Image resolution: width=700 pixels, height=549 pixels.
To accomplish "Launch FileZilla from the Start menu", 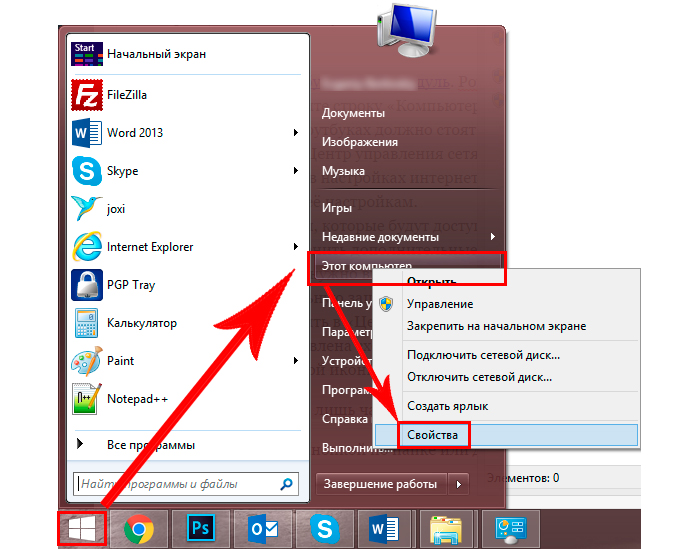I will (x=188, y=95).
